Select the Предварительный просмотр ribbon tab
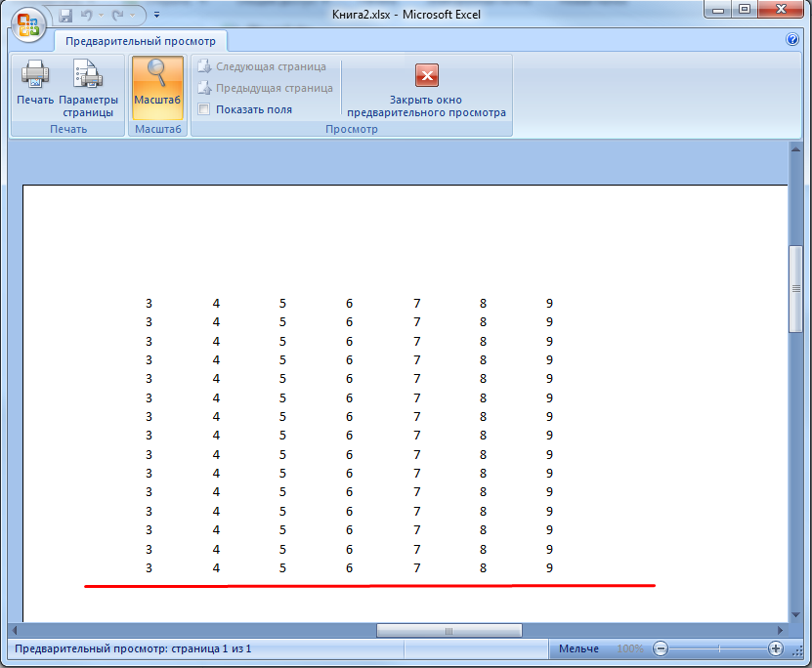This screenshot has width=812, height=668. click(141, 41)
